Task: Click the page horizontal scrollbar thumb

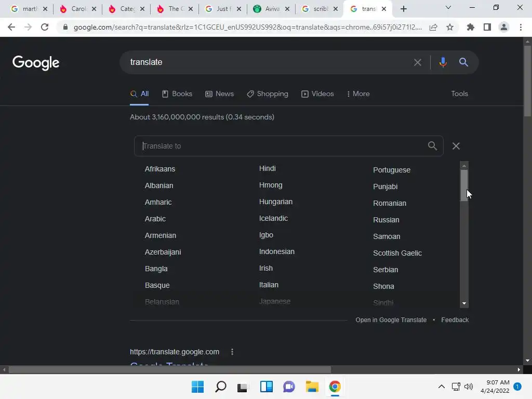Action: (x=170, y=369)
